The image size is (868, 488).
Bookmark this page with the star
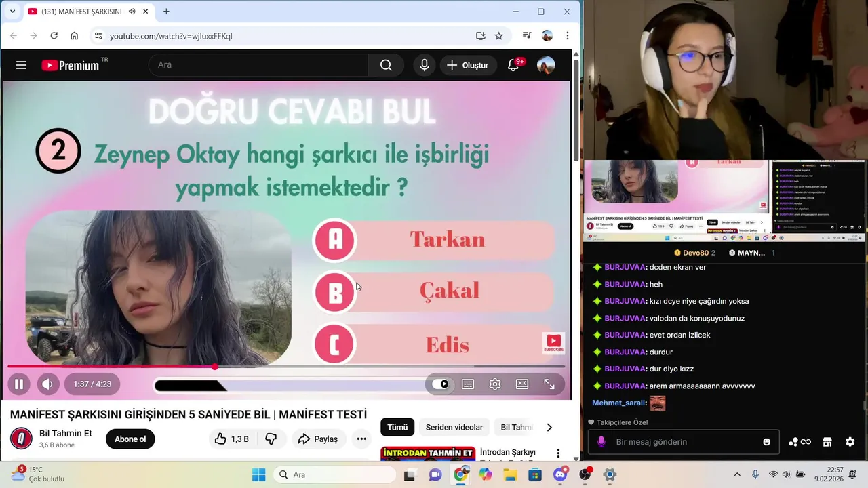click(x=499, y=36)
